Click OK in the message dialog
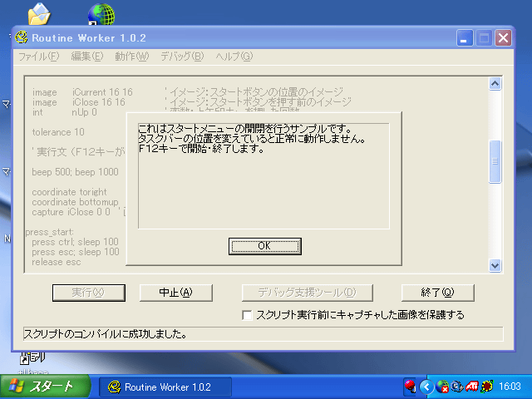The width and height of the screenshot is (532, 399). (264, 246)
